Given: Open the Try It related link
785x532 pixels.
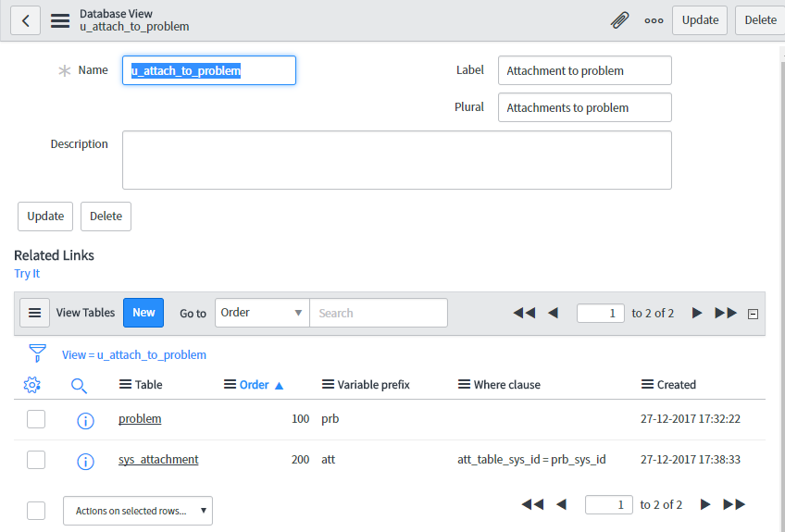Looking at the screenshot, I should [27, 274].
